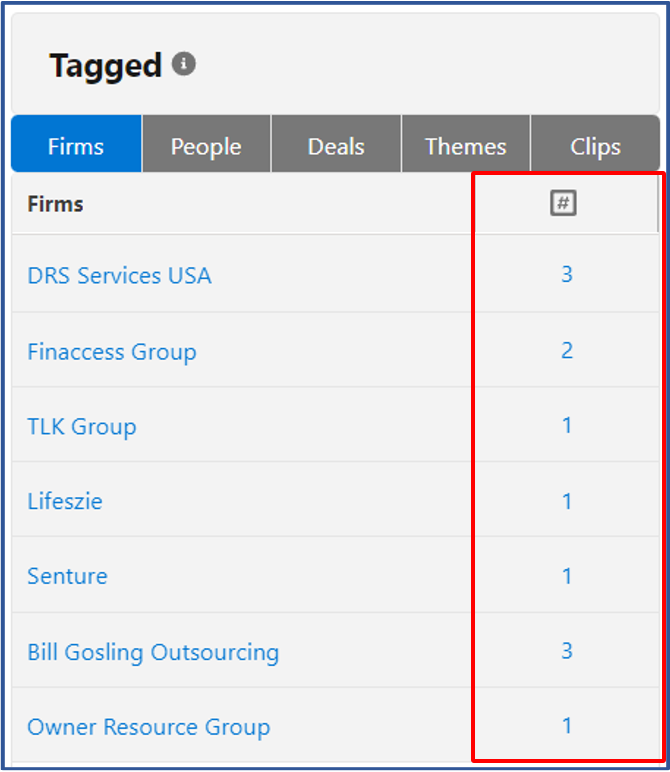
Task: Open the People tab
Action: pyautogui.click(x=206, y=146)
